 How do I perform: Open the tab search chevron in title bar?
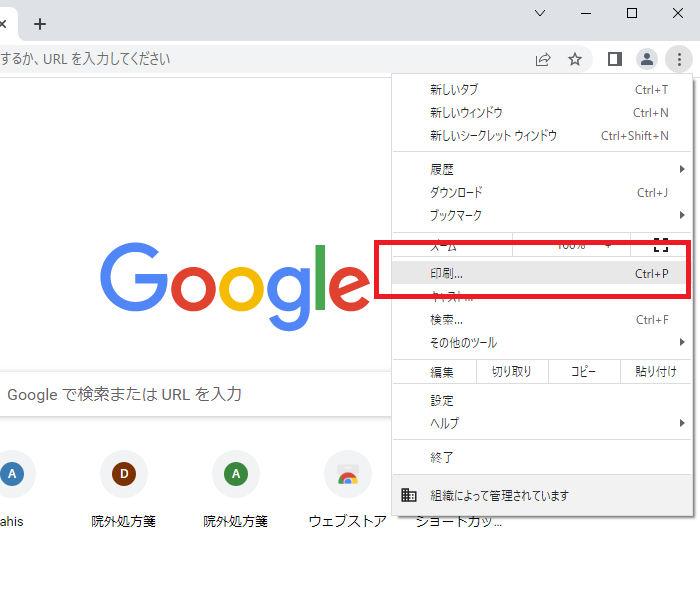click(x=540, y=13)
